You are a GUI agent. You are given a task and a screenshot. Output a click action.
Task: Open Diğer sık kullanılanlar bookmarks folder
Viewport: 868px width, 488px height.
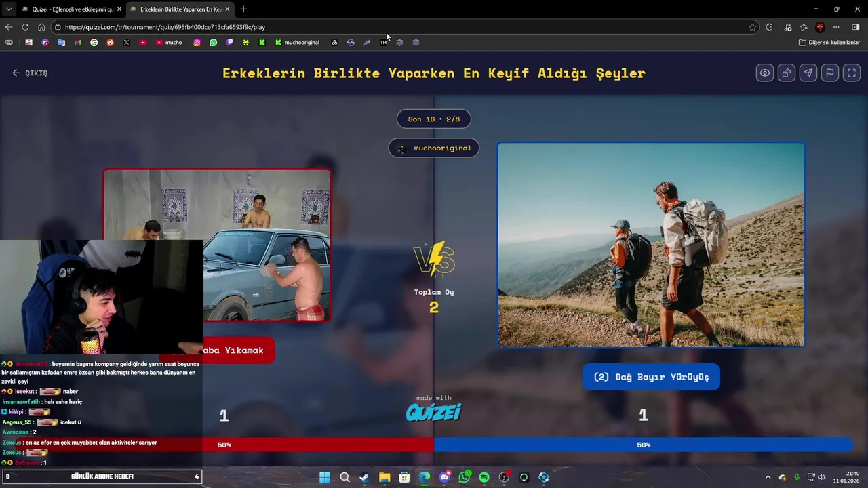(x=829, y=42)
